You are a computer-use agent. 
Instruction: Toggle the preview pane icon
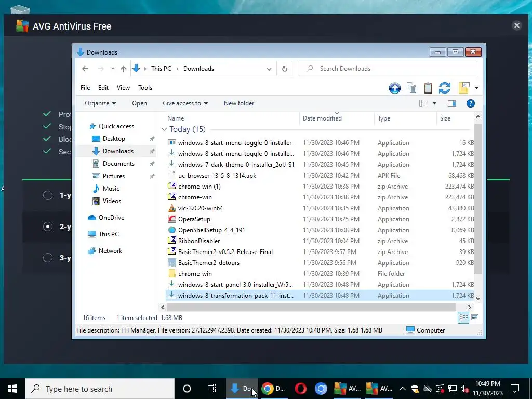pos(451,103)
